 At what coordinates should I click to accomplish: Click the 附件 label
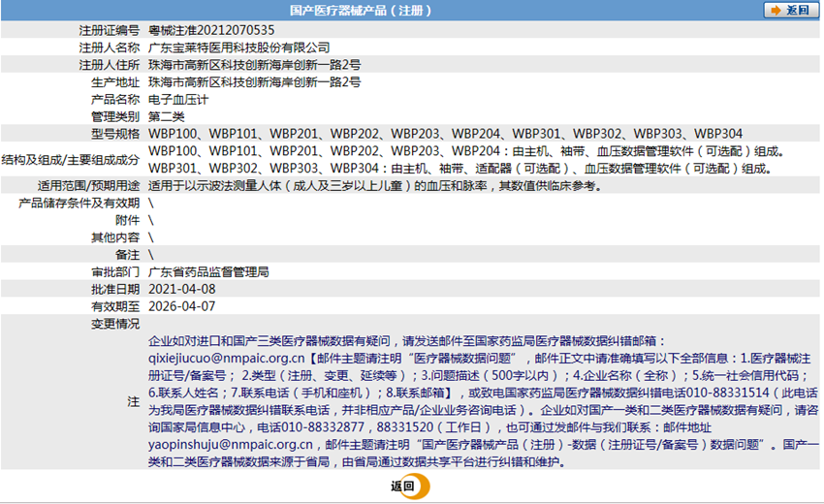(128, 221)
